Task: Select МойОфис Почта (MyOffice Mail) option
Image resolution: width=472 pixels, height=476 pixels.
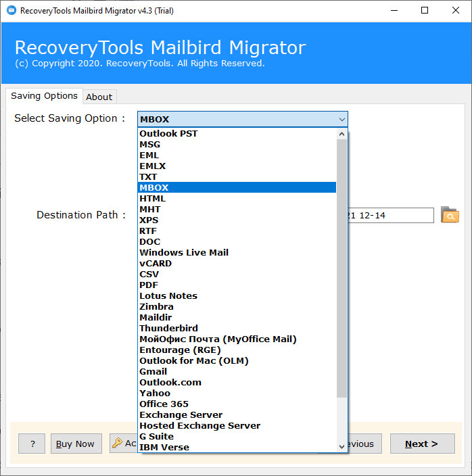Action: 237,339
